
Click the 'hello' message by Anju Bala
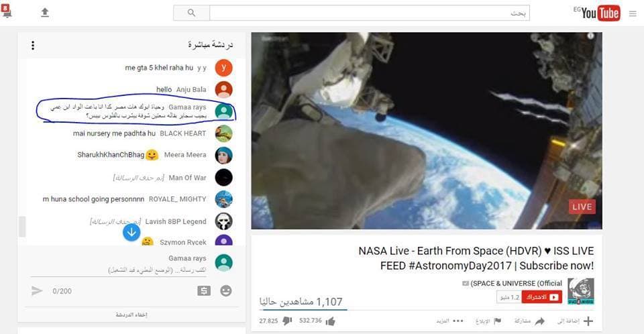click(164, 89)
